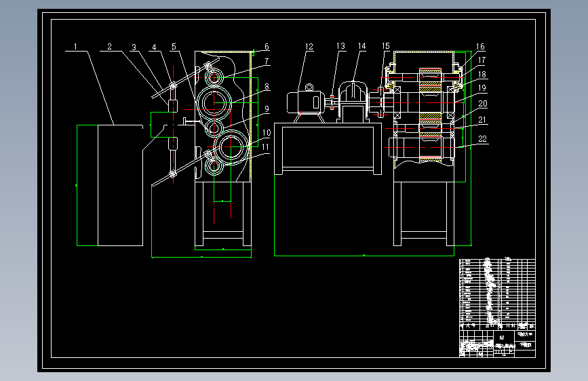Select callout label 5
Viewport: 588px width, 381px height.
174,47
